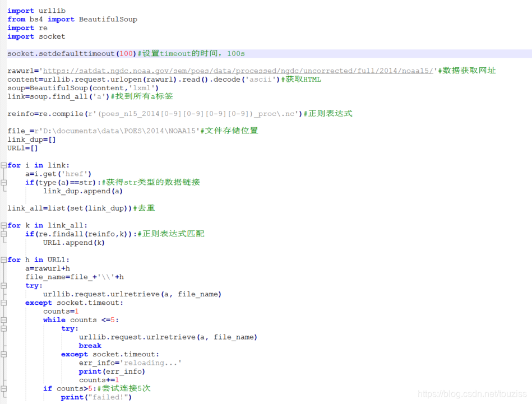Click the 'a=i.get('href')' line
This screenshot has width=532, height=404.
pyautogui.click(x=58, y=174)
